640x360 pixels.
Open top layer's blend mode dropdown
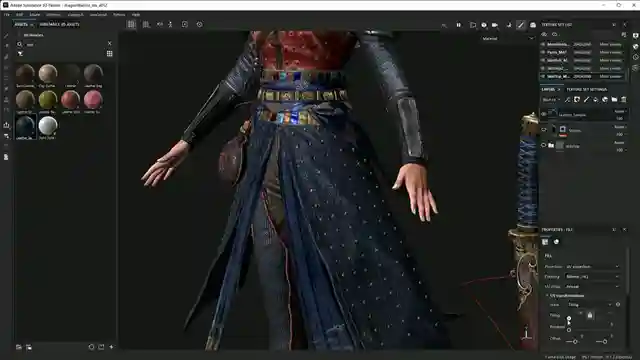[620, 111]
